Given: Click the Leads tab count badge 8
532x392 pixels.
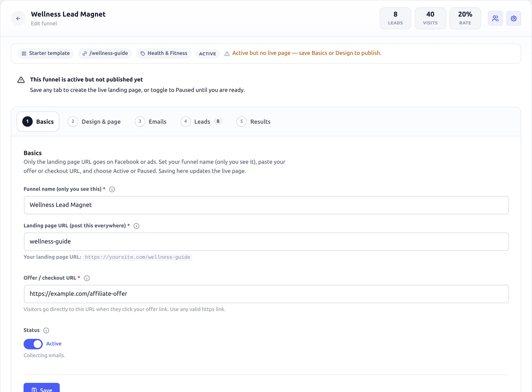Looking at the screenshot, I should click(x=218, y=121).
